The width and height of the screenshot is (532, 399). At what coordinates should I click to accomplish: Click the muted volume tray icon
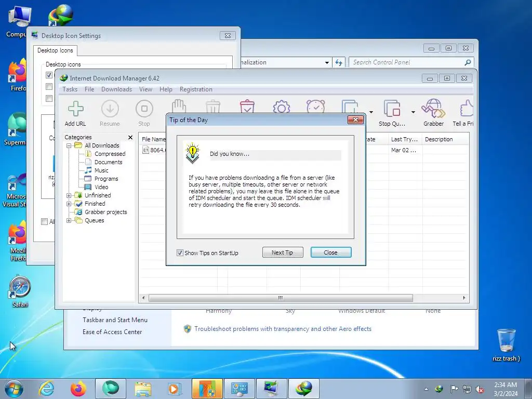480,389
